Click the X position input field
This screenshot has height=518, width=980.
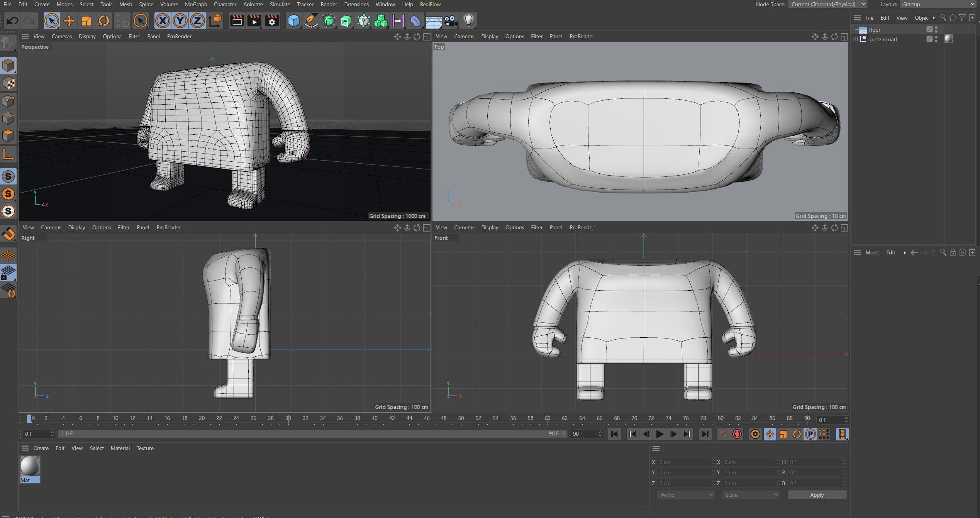coord(686,462)
